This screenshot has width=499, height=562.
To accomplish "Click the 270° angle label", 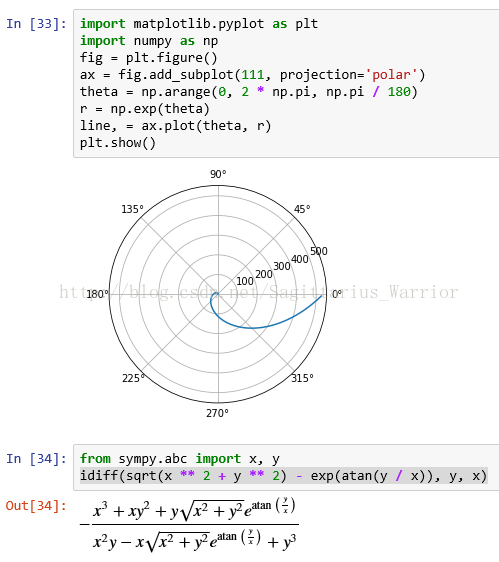I will (x=217, y=413).
